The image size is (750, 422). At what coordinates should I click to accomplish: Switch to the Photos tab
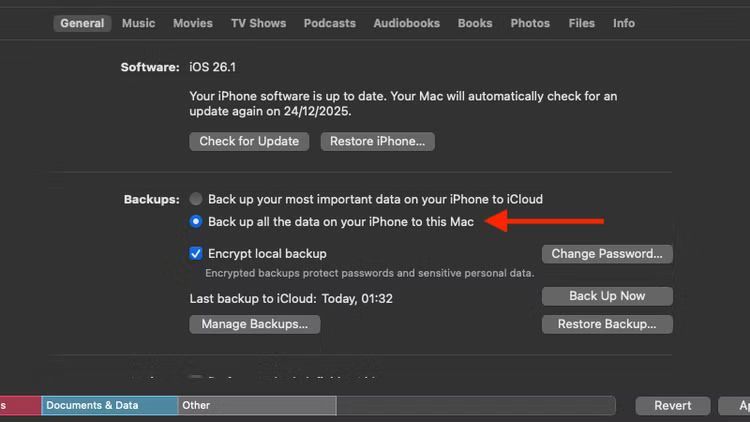click(530, 23)
